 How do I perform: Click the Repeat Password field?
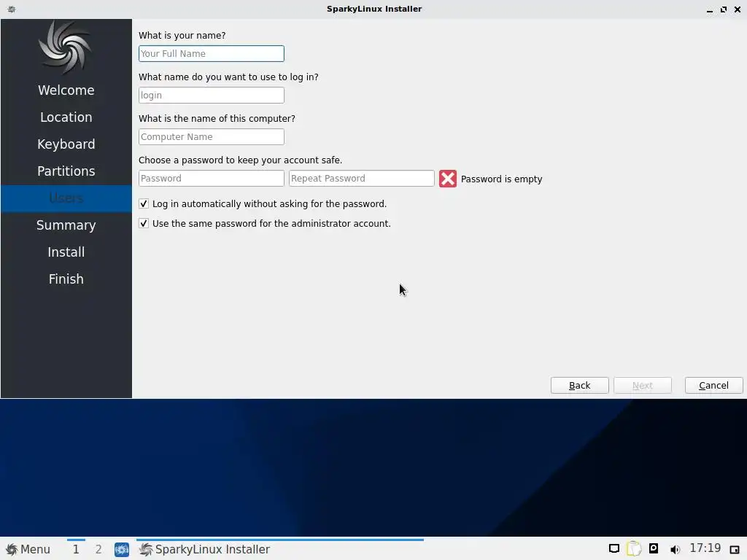362,178
